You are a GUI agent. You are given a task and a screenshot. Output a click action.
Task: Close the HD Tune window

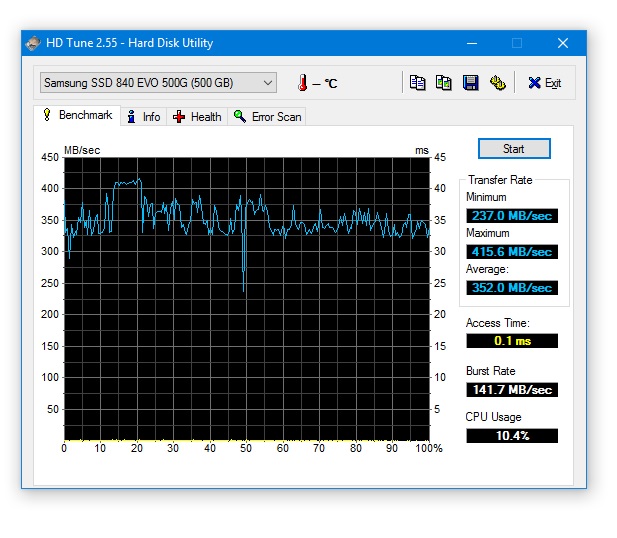tap(563, 43)
